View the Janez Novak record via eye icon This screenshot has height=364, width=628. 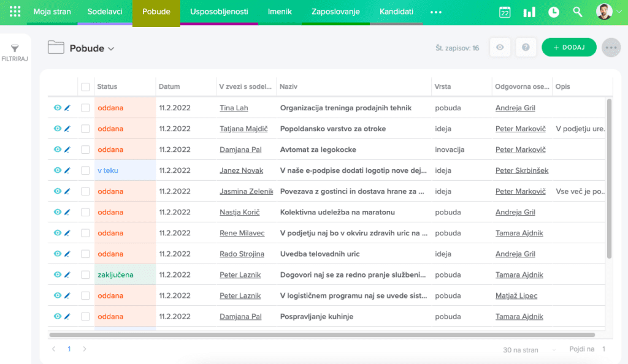[x=57, y=170]
